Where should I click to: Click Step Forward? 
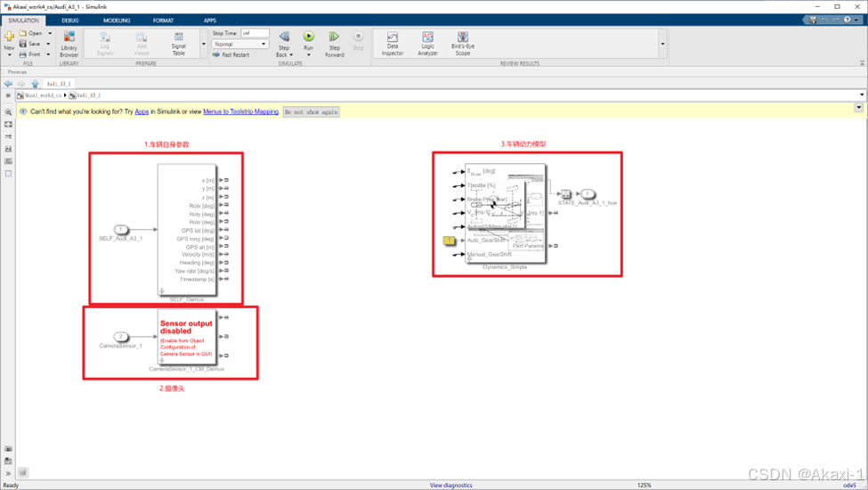(x=335, y=44)
